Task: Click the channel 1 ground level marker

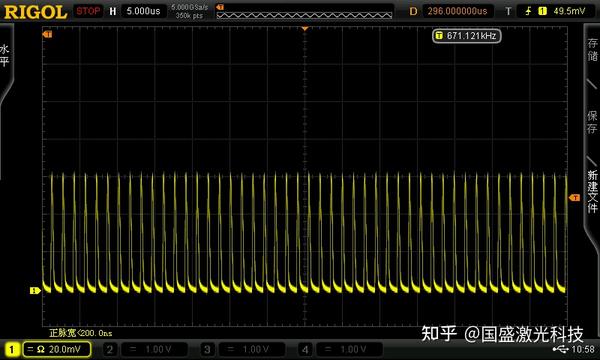Action: pyautogui.click(x=35, y=291)
